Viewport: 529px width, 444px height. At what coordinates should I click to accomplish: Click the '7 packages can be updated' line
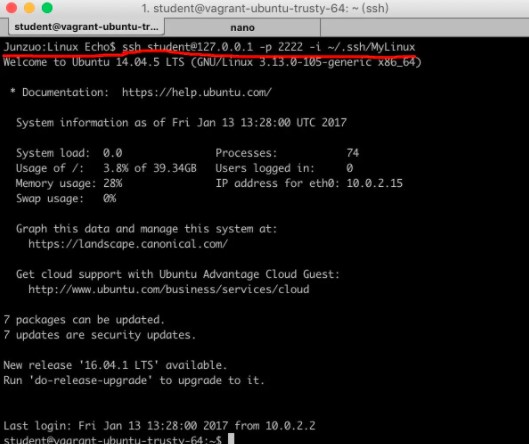[x=84, y=320]
